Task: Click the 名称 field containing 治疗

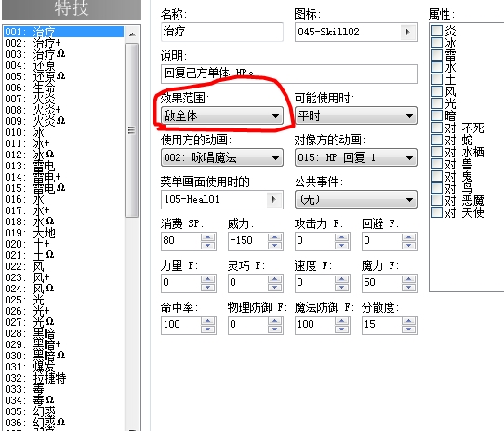Action: [x=222, y=32]
